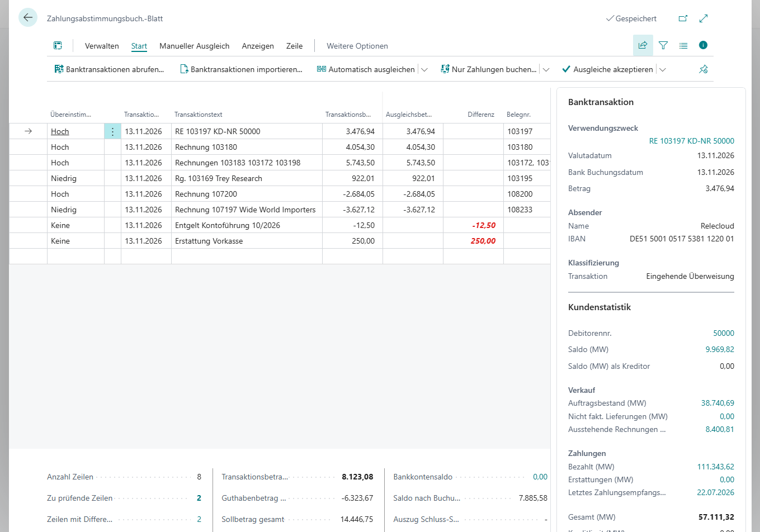Click Letztes Zahlungsempfangsdatum 22.07.2026
This screenshot has width=760, height=532.
pos(716,493)
